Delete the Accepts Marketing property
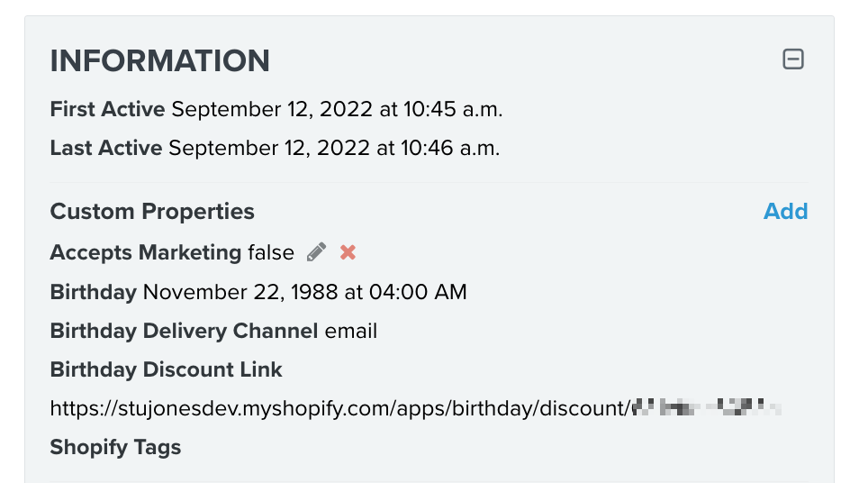Image resolution: width=868 pixels, height=483 pixels. [x=348, y=252]
